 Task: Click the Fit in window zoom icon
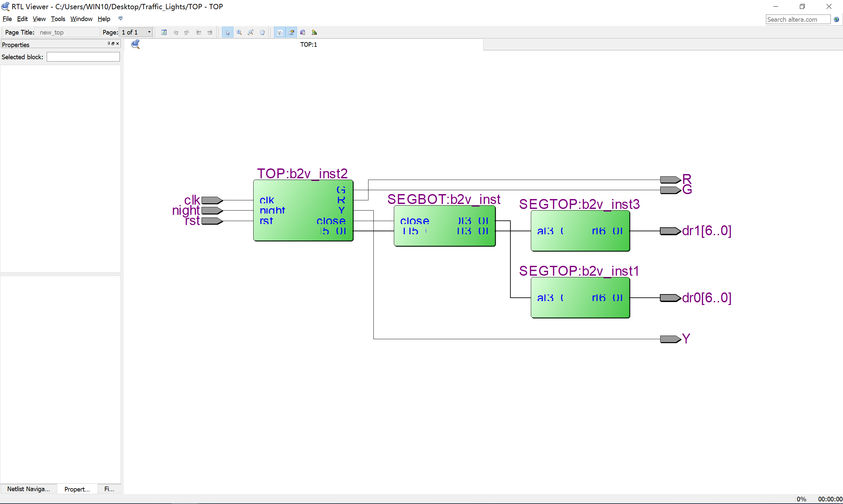point(251,32)
